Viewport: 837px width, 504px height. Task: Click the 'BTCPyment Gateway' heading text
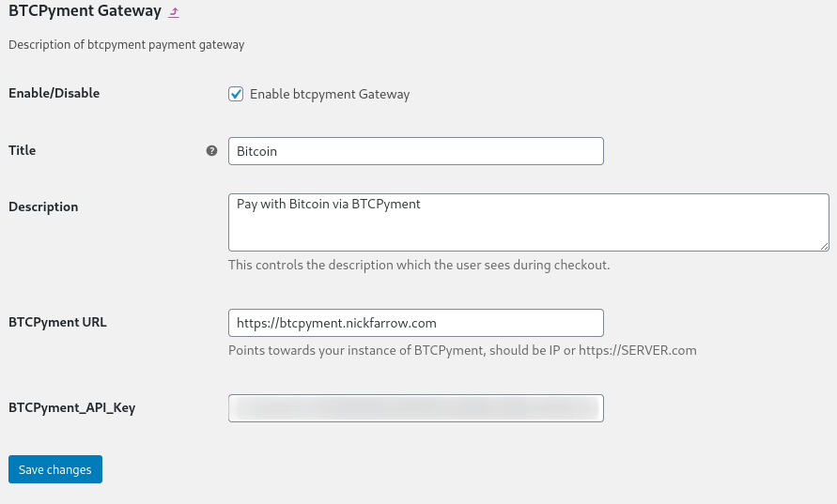pyautogui.click(x=85, y=11)
